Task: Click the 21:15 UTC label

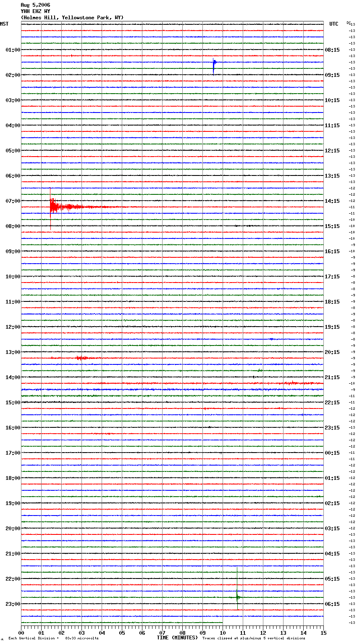Action: click(332, 377)
